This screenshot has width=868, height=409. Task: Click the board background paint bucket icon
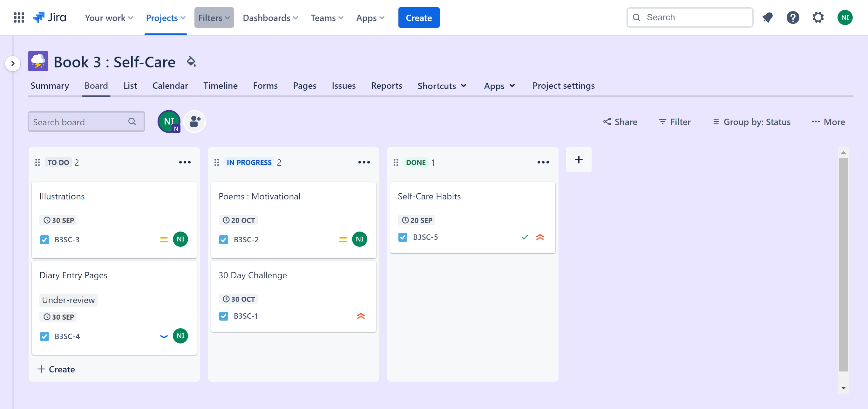(191, 62)
